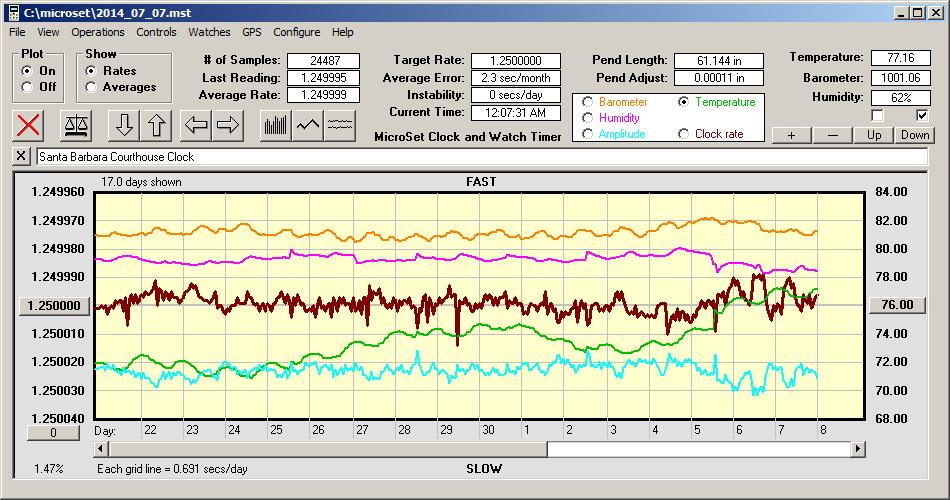Select the wavy lines graph style icon
Viewport: 950px width, 500px height.
tap(340, 125)
